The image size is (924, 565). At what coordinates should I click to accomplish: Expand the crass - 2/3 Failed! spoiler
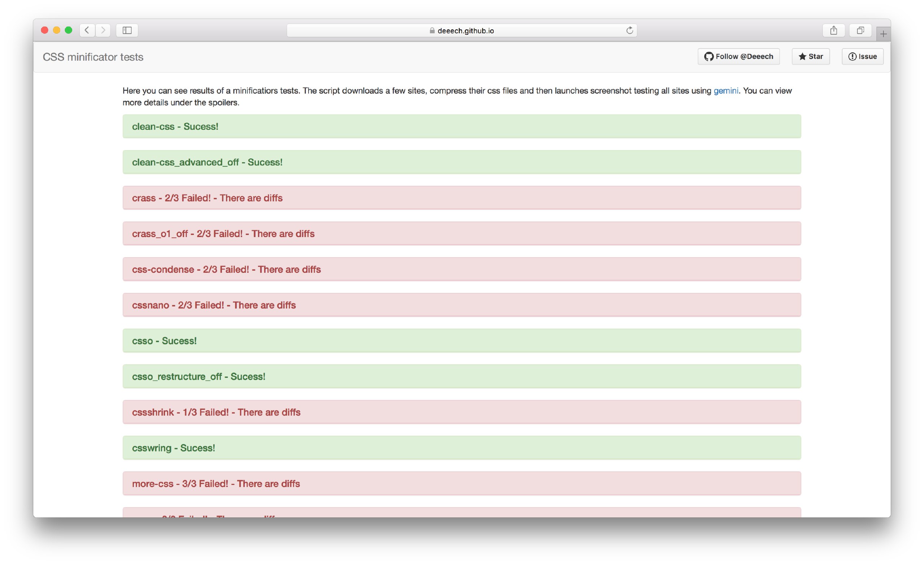tap(462, 198)
